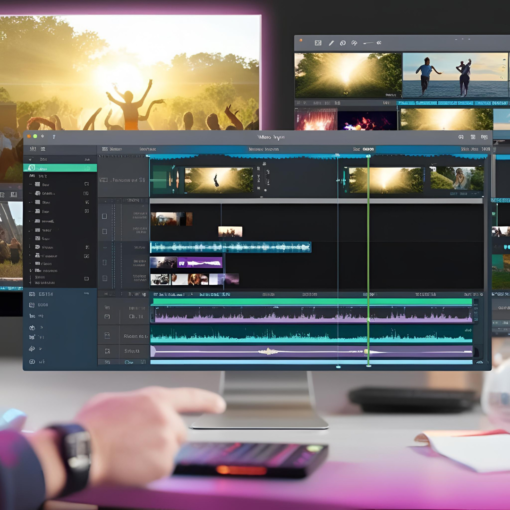Image resolution: width=510 pixels, height=510 pixels.
Task: Expand the first tree item under the green row
Action: (31, 184)
